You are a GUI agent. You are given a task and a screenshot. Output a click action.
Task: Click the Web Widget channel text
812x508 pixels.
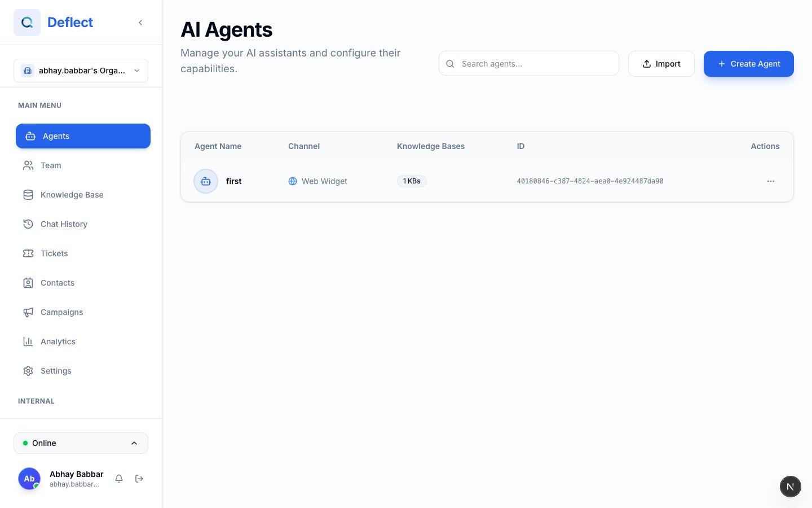[324, 181]
